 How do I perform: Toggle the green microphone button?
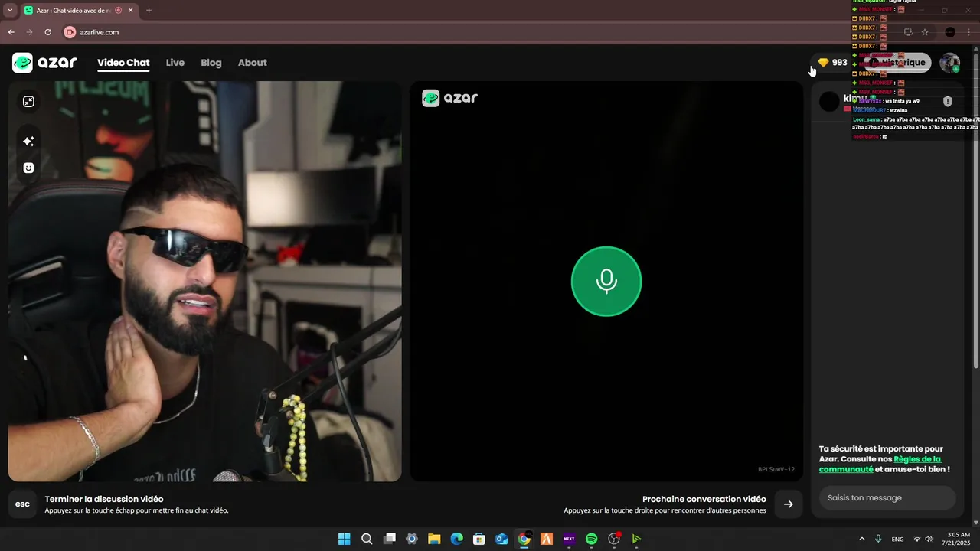(x=606, y=281)
